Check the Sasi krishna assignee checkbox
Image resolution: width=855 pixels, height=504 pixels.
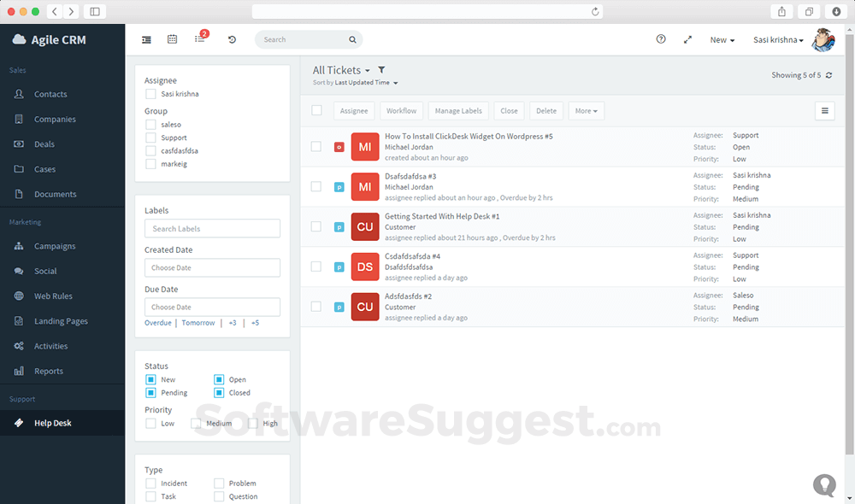coord(150,94)
